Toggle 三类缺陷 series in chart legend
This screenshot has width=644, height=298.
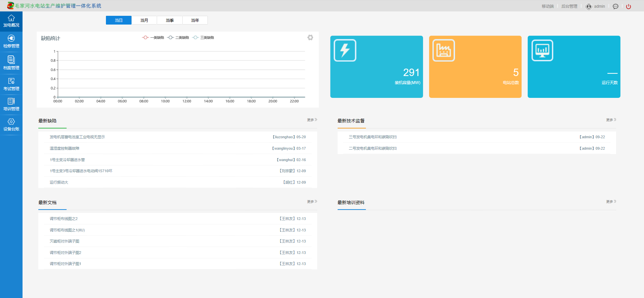click(x=203, y=38)
